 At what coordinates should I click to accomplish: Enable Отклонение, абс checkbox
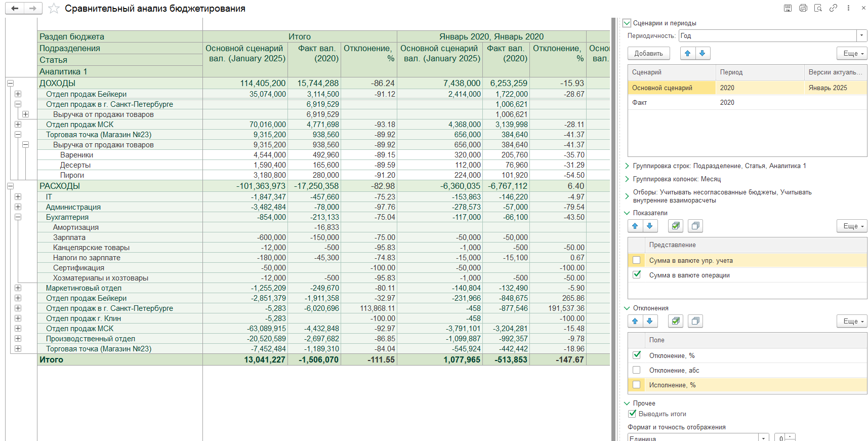pos(637,370)
